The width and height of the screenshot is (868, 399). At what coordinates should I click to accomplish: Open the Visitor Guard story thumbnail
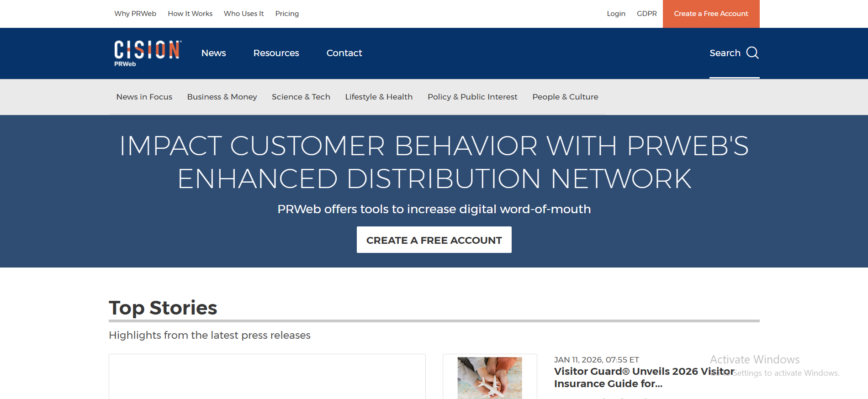[x=490, y=378]
